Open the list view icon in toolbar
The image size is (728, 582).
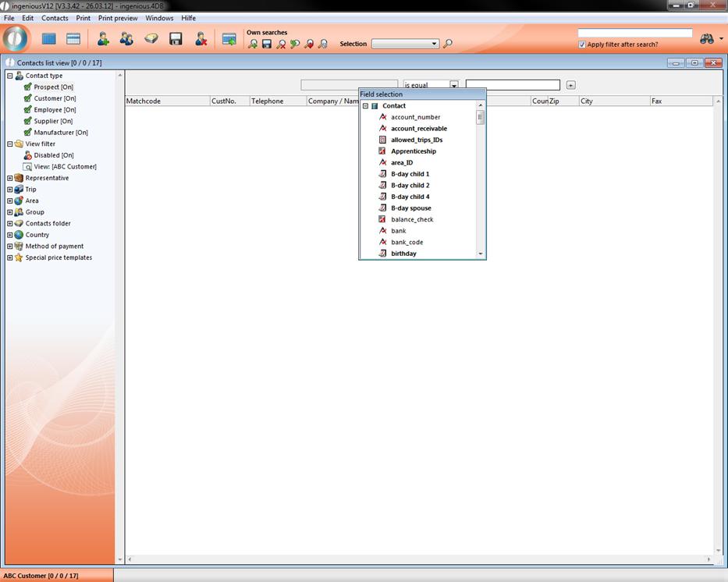point(48,39)
